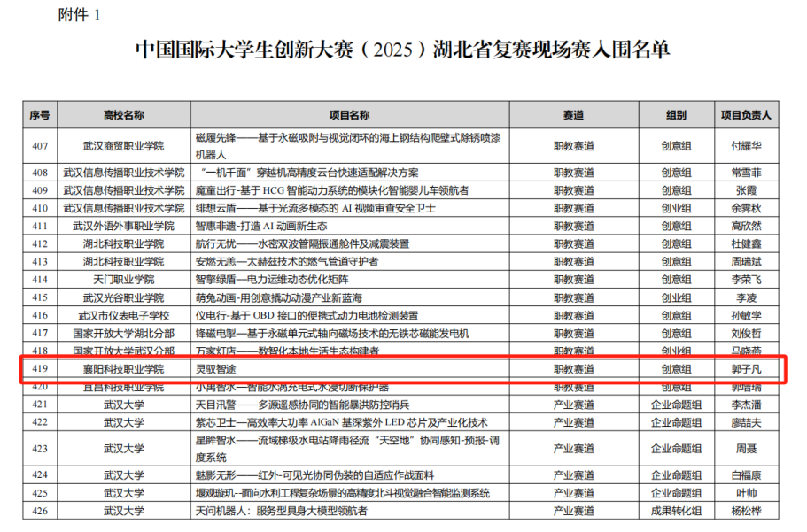
Task: Select the name 余霁秋
Action: pos(746,208)
